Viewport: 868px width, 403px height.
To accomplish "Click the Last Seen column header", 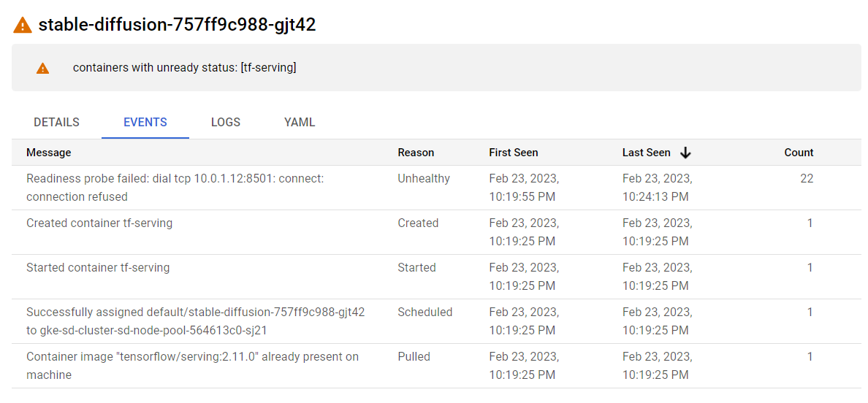I will point(646,153).
